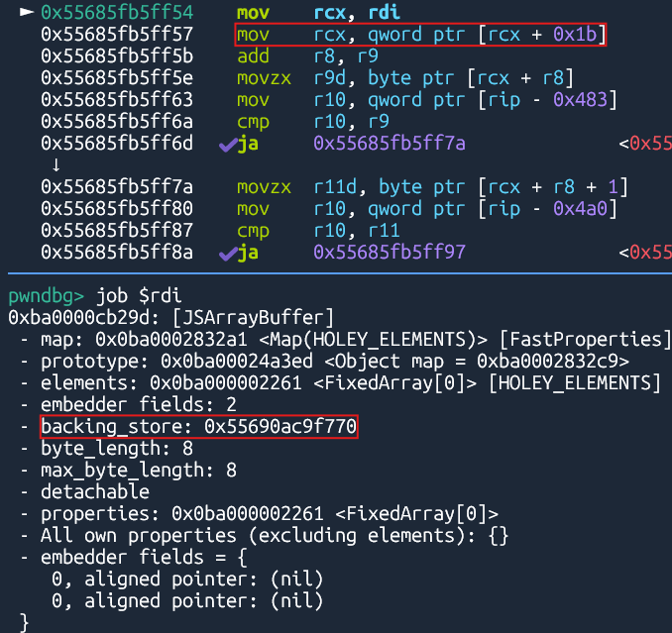
Task: Click the ja operand 0x55685fb5ff7a jump target
Action: click(x=389, y=144)
